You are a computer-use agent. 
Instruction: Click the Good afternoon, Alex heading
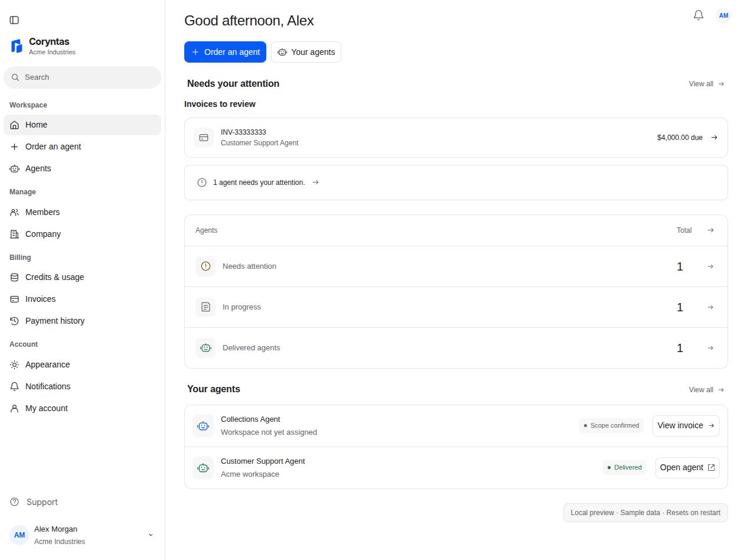pos(249,21)
